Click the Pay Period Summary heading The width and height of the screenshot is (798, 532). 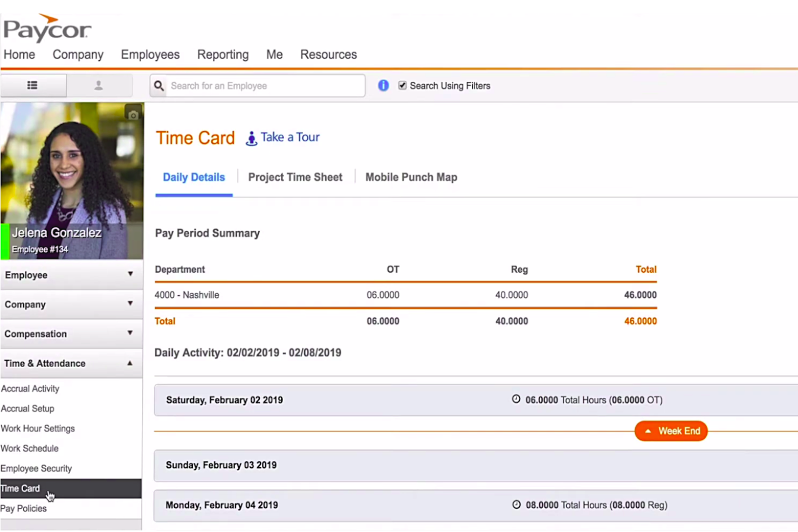coord(208,233)
